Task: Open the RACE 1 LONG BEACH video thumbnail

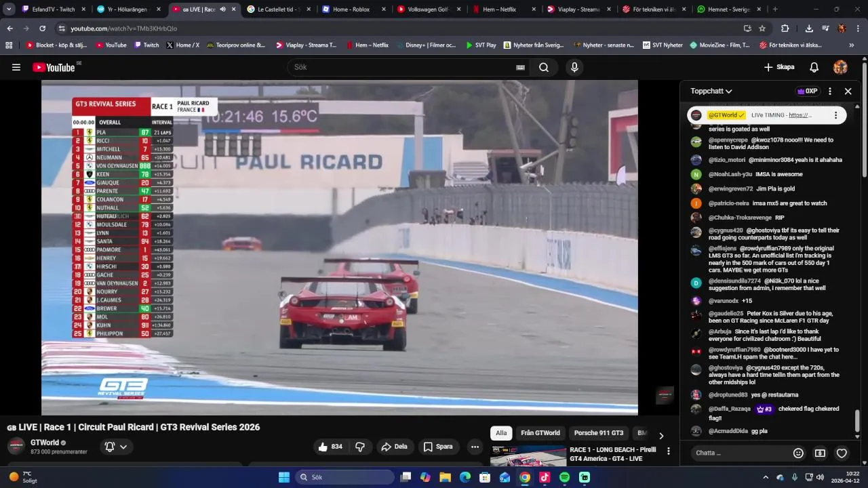Action: (x=528, y=456)
